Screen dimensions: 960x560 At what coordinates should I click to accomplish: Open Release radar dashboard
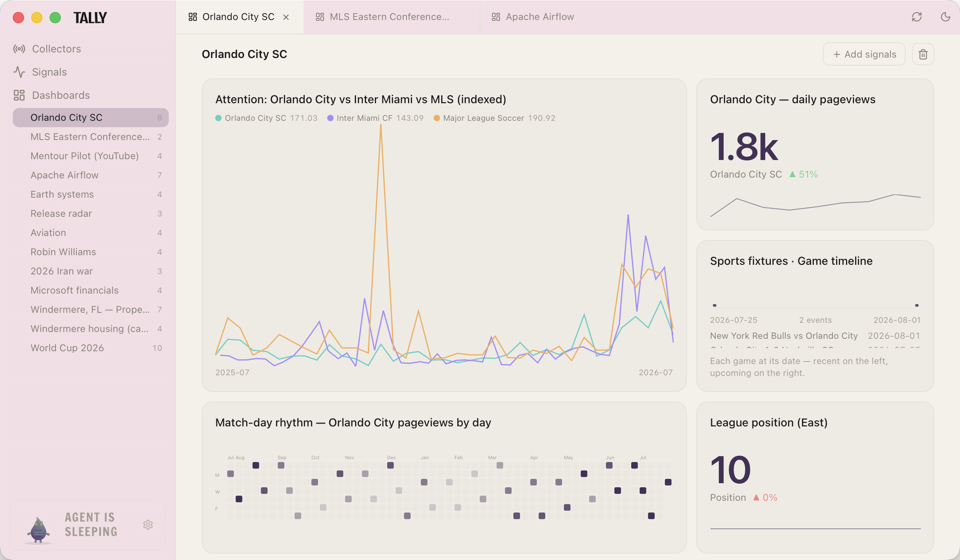[91, 214]
